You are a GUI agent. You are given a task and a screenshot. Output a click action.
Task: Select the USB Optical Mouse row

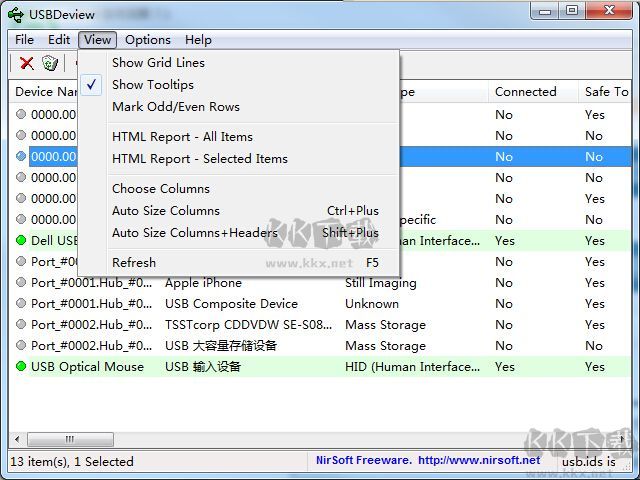click(x=320, y=367)
